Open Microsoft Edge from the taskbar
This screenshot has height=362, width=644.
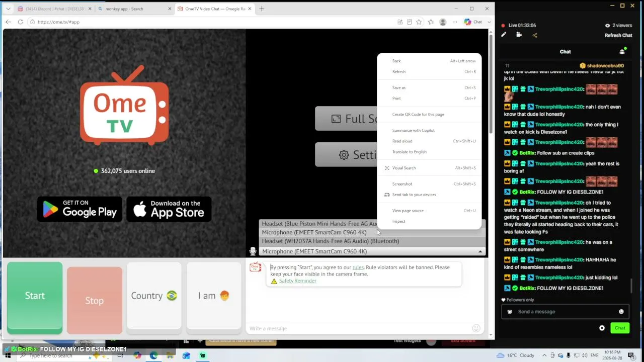[153, 355]
